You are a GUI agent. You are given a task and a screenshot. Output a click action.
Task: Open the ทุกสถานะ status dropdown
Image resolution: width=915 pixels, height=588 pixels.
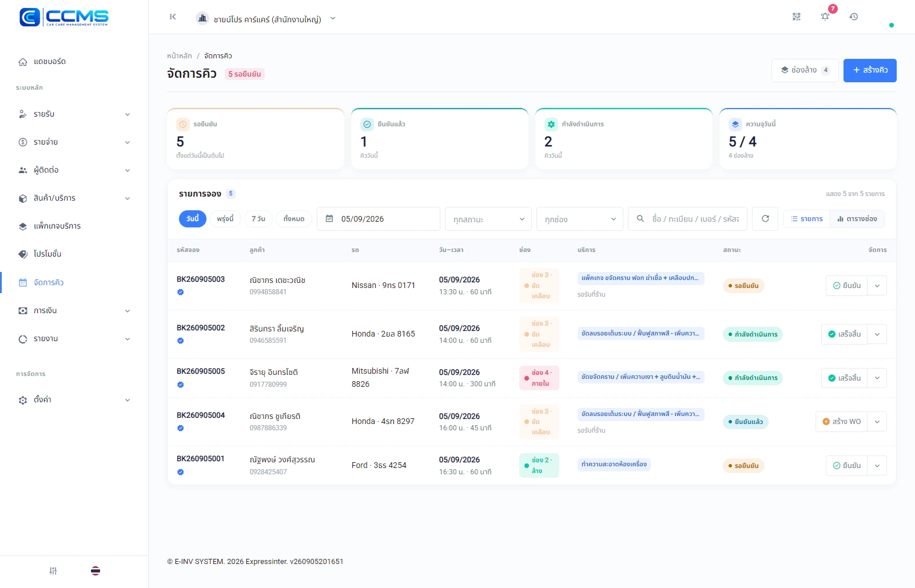pyautogui.click(x=488, y=219)
